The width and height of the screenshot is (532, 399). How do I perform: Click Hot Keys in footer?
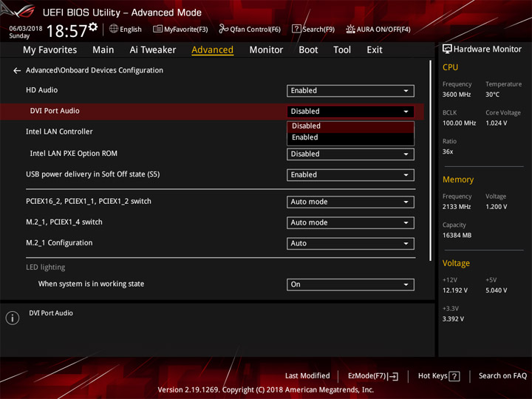pyautogui.click(x=432, y=376)
